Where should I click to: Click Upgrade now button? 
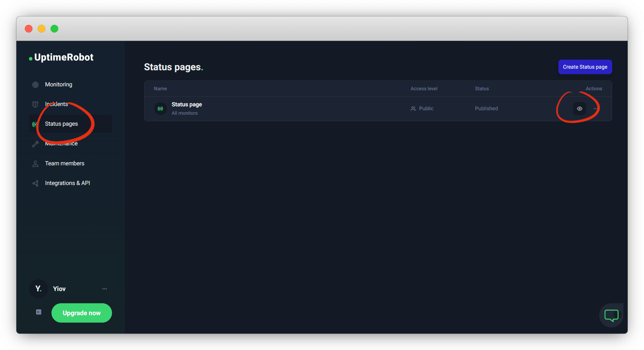point(81,313)
